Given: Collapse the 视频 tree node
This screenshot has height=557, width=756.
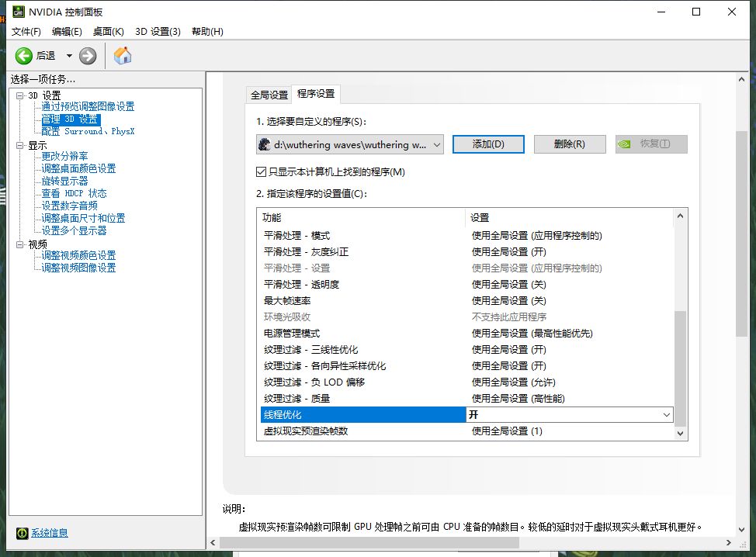Looking at the screenshot, I should tap(19, 244).
